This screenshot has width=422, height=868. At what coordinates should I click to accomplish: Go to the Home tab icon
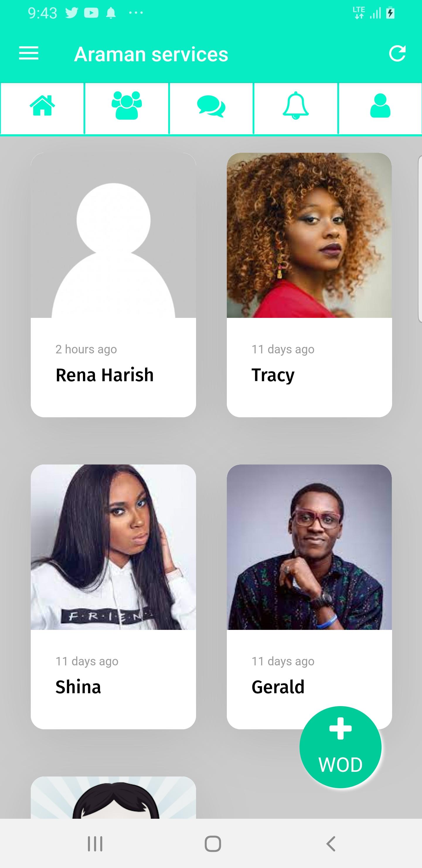pyautogui.click(x=42, y=106)
